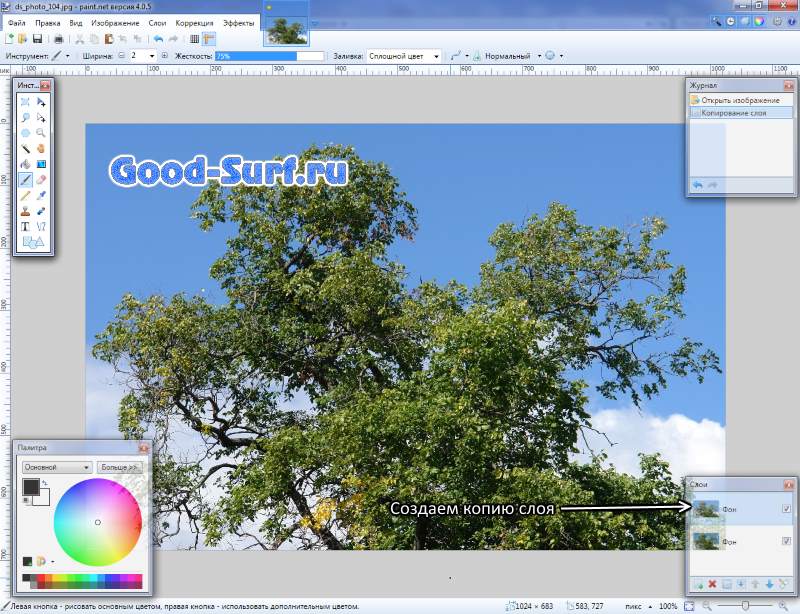Toggle visibility of top Фон layer
The image size is (800, 614).
click(x=786, y=509)
